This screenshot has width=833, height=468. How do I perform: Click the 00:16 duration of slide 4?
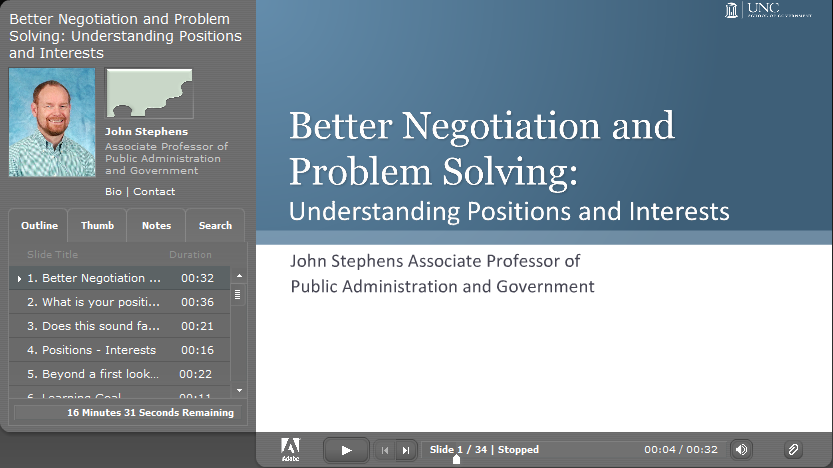click(x=197, y=350)
